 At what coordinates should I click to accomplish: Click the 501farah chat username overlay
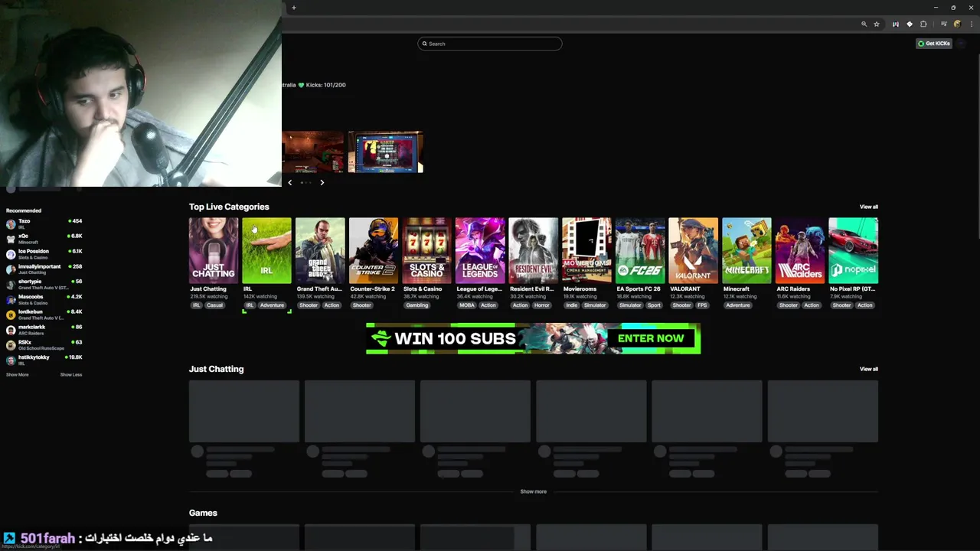[x=47, y=538]
